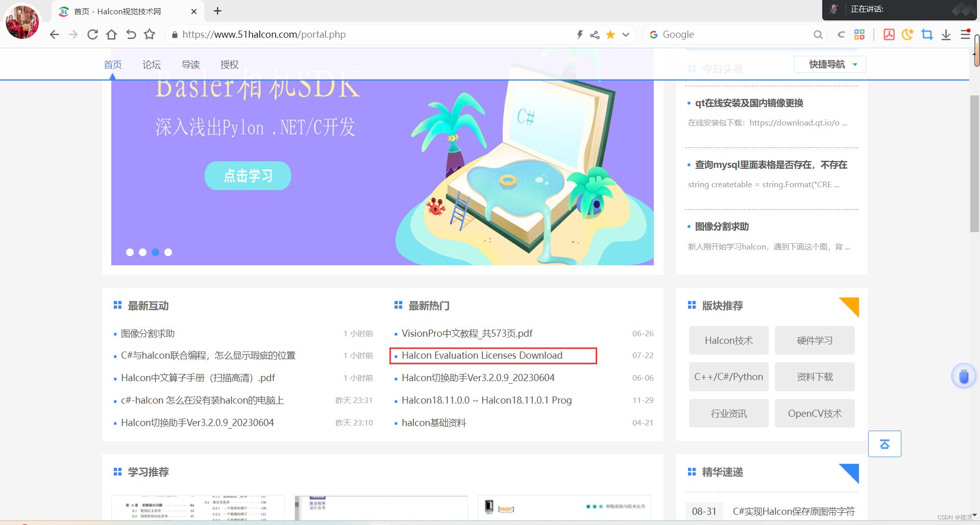
Task: Reload the page with the refresh icon
Action: pyautogui.click(x=92, y=35)
